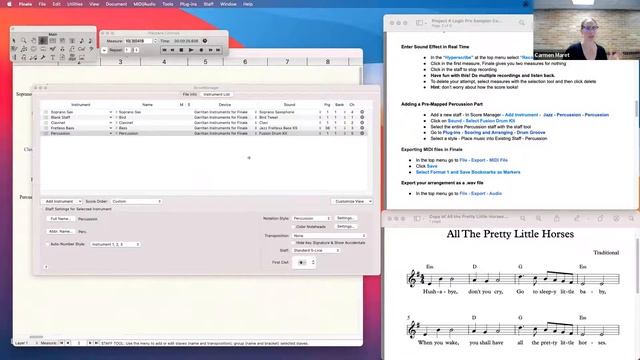Open Score Order Custom dropdown

136,201
